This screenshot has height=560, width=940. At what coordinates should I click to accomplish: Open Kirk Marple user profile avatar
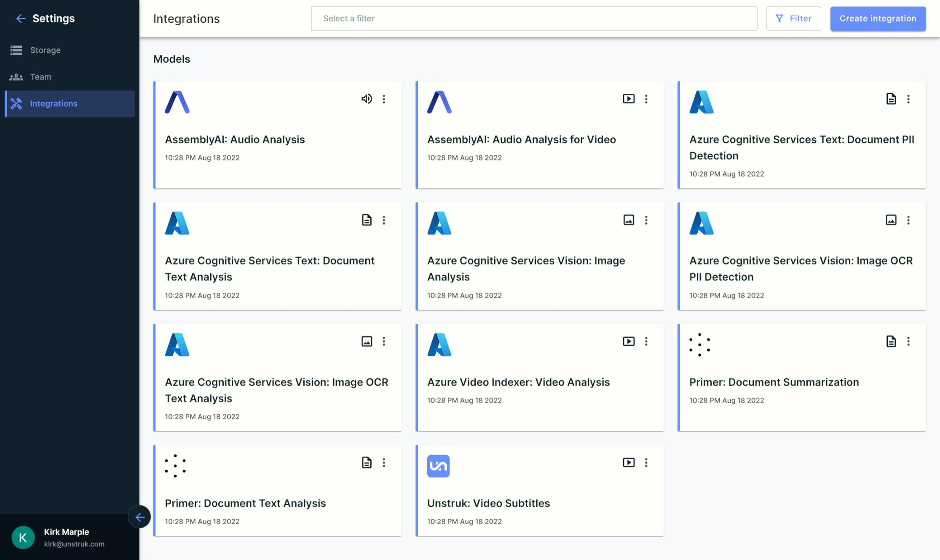point(23,538)
